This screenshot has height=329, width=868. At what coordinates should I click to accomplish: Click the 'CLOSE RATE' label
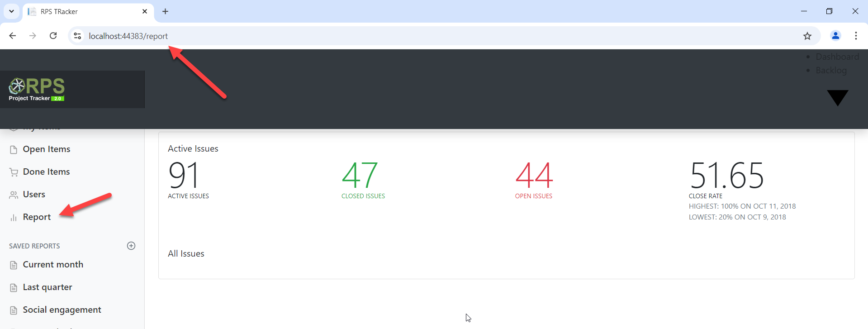[706, 196]
